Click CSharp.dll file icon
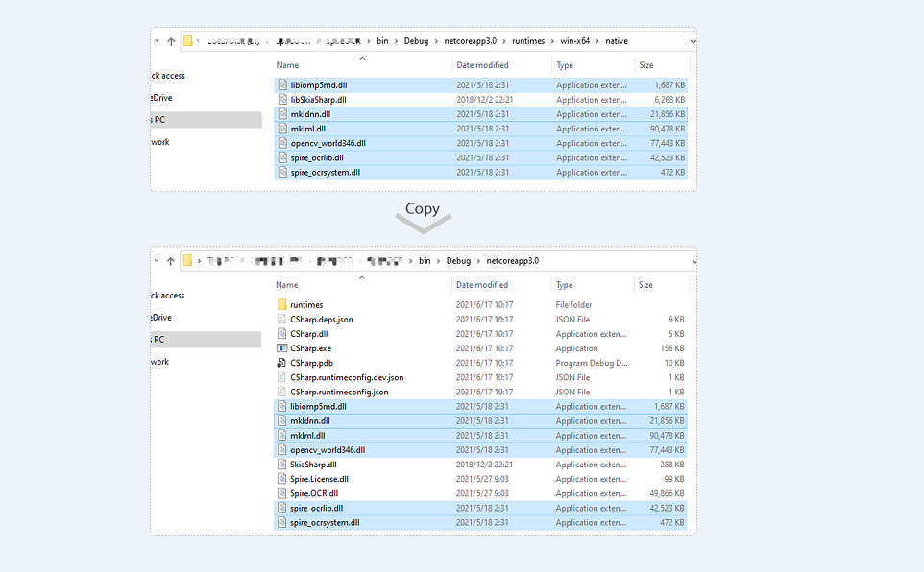 tap(281, 334)
